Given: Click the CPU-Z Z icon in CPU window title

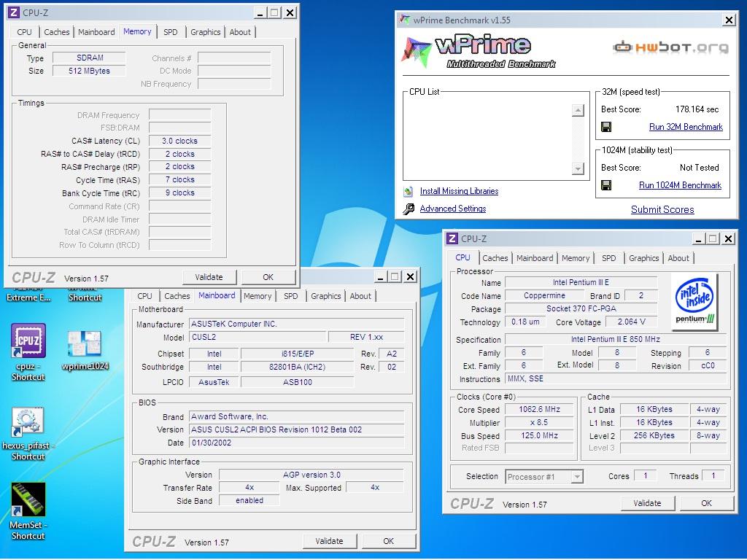Looking at the screenshot, I should (452, 238).
